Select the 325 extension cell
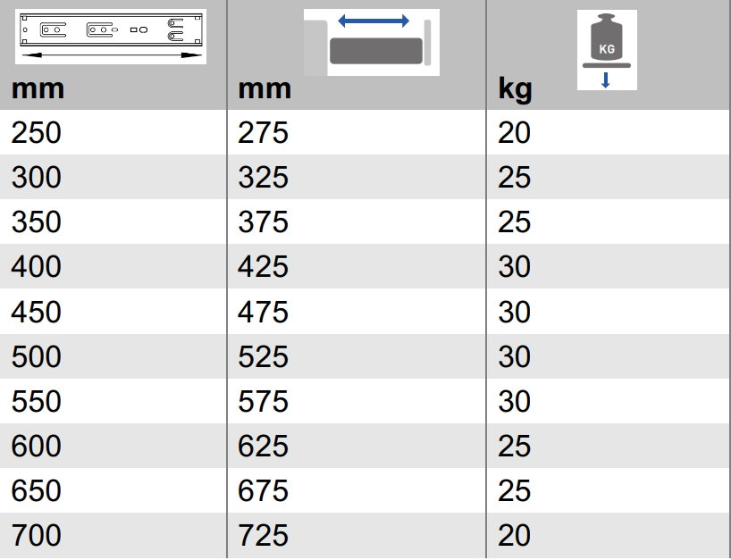The width and height of the screenshot is (731, 560). point(357,177)
